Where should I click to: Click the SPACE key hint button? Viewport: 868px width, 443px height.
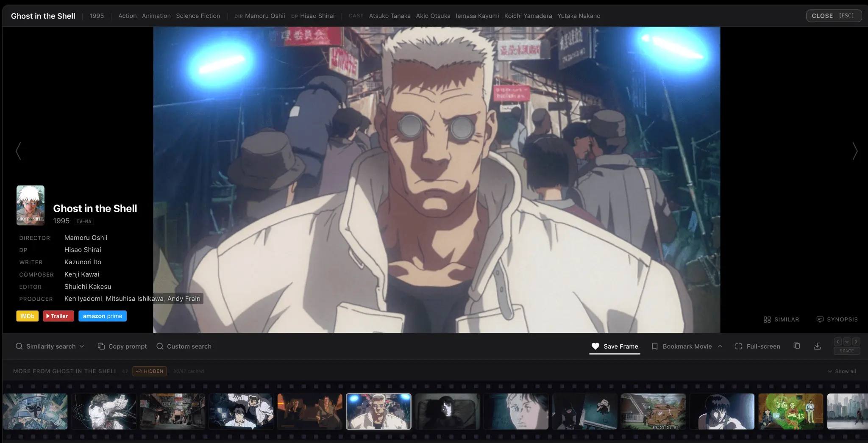pos(847,351)
